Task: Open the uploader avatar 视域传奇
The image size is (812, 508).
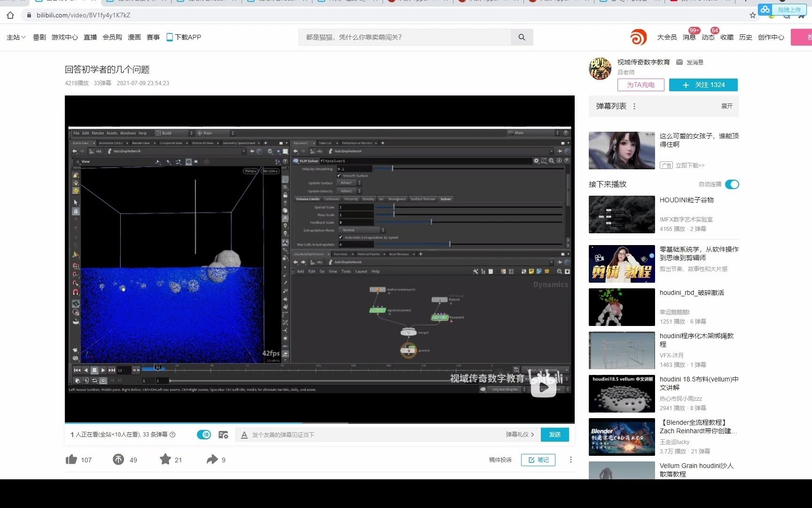Action: point(600,69)
